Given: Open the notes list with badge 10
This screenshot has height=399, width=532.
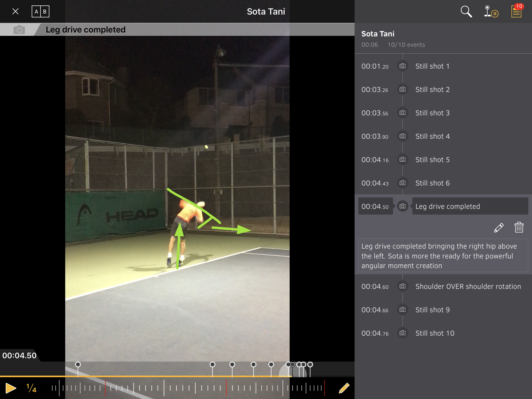Looking at the screenshot, I should 516,12.
